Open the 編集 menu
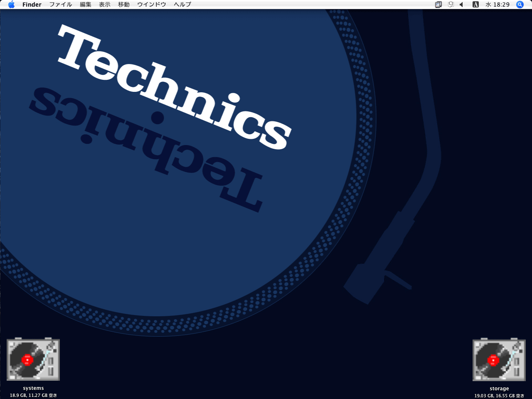 click(x=86, y=5)
